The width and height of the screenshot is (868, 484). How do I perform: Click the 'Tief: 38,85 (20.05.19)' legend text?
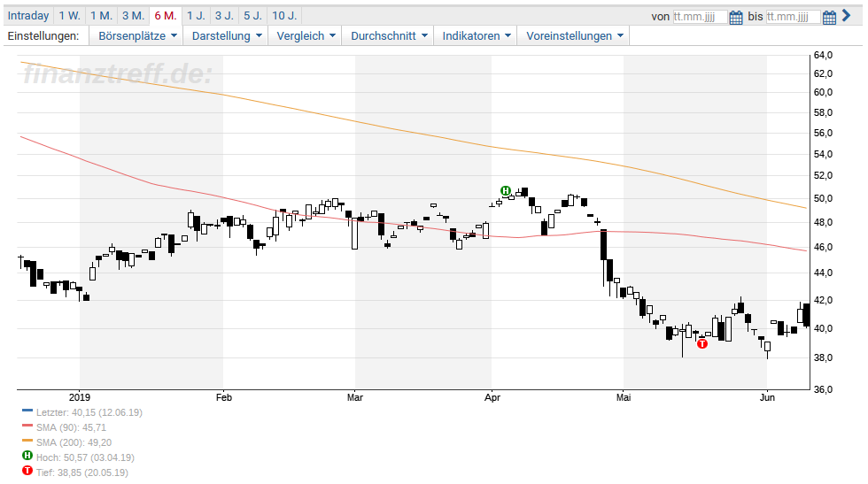click(81, 472)
